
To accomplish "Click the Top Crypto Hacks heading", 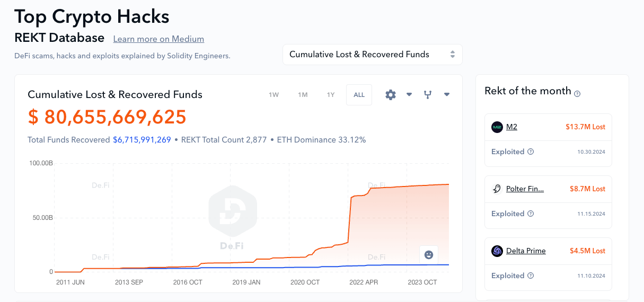I will pyautogui.click(x=92, y=16).
